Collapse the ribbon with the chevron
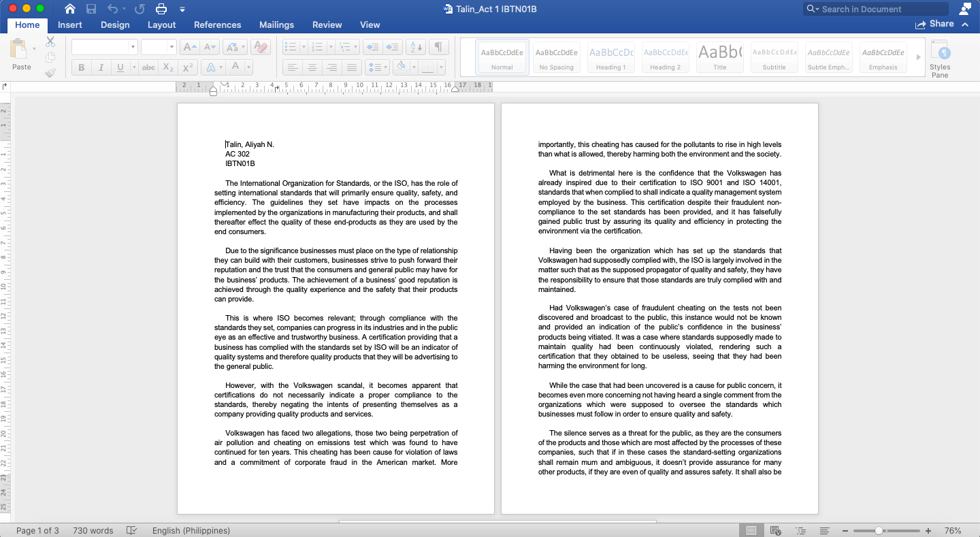Viewport: 980px width, 537px height. (x=965, y=25)
